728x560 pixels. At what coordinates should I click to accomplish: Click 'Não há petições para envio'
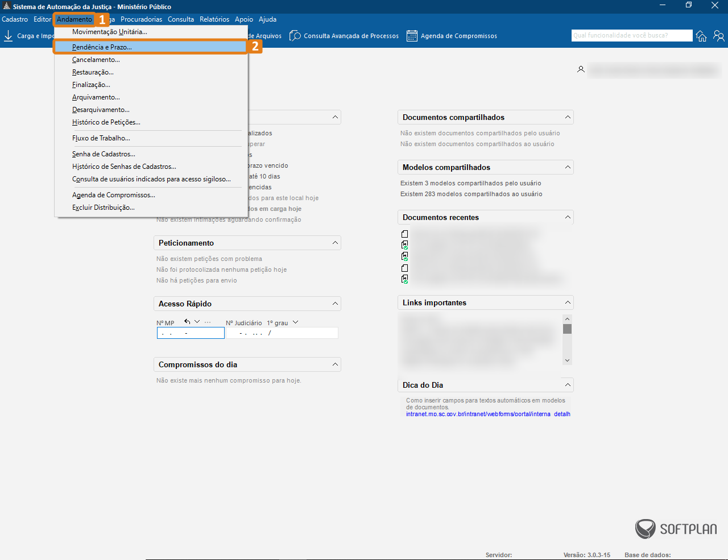click(197, 280)
